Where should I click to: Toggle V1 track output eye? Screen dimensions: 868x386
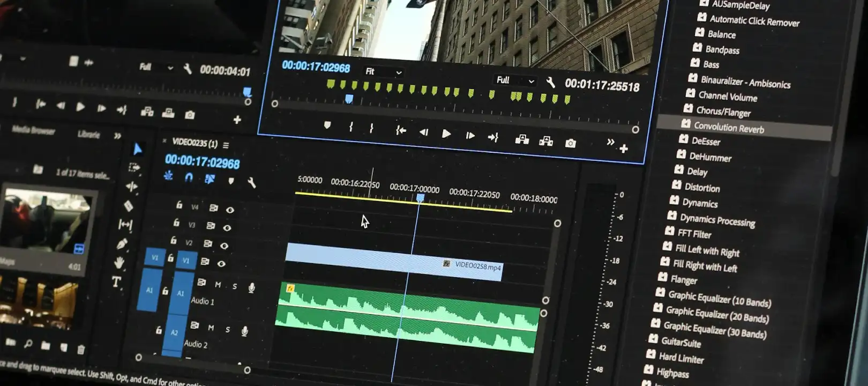coord(221,263)
